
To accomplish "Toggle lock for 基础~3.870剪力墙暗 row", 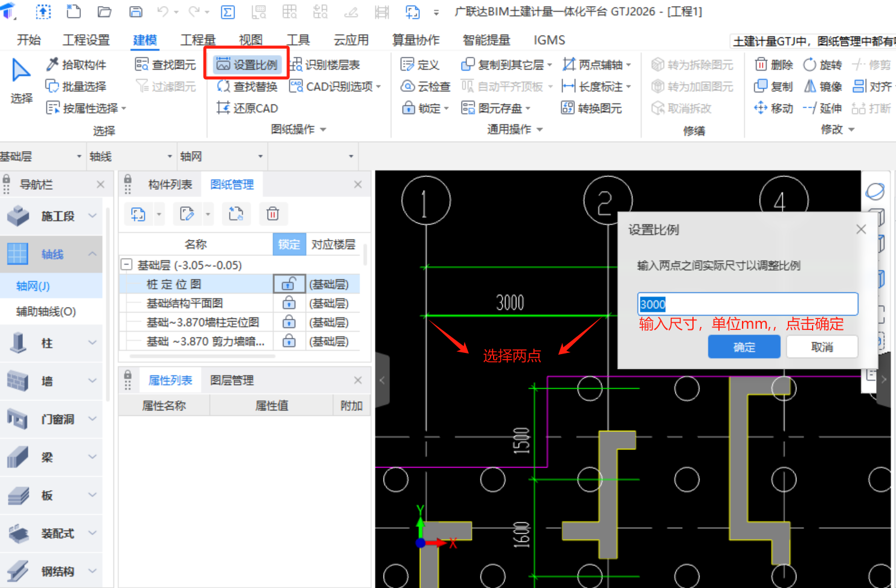I will 289,341.
